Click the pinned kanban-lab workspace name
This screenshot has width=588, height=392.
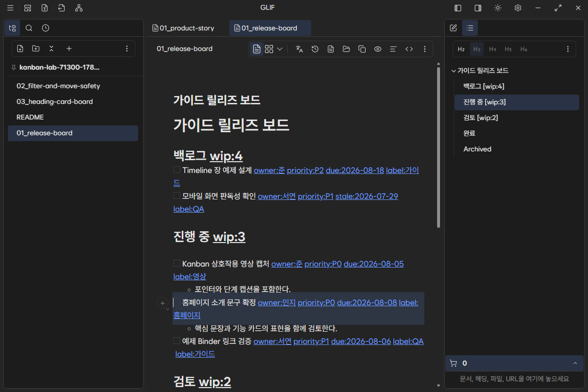click(x=59, y=67)
